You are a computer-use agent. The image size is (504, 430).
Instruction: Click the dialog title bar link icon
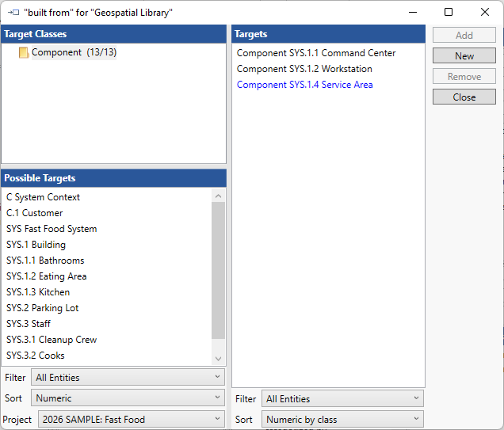[x=13, y=12]
